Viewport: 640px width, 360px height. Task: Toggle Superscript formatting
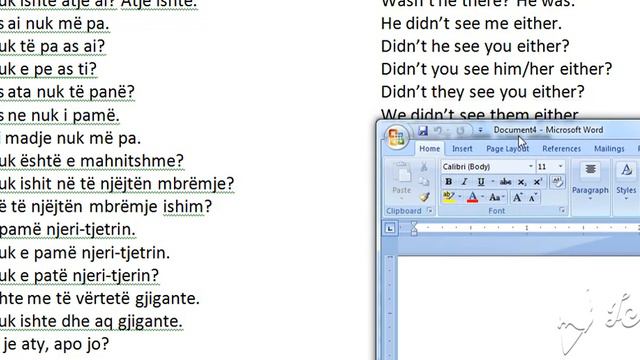click(x=538, y=182)
